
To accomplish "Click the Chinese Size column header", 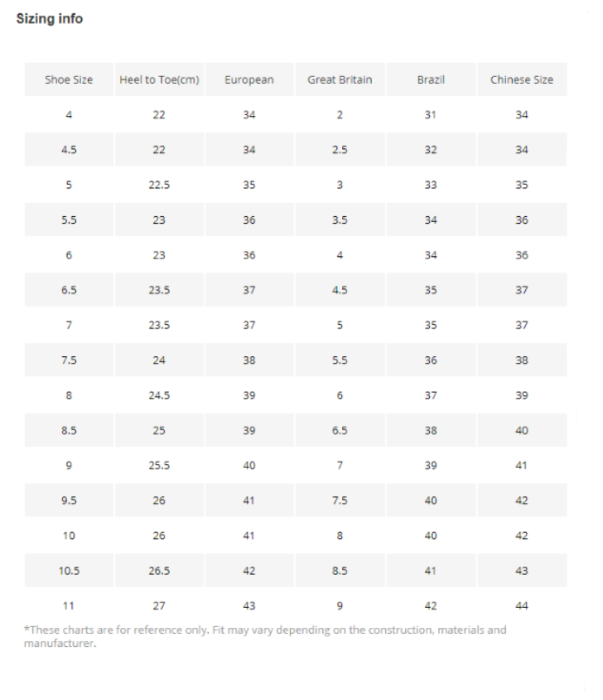I will pyautogui.click(x=522, y=80).
